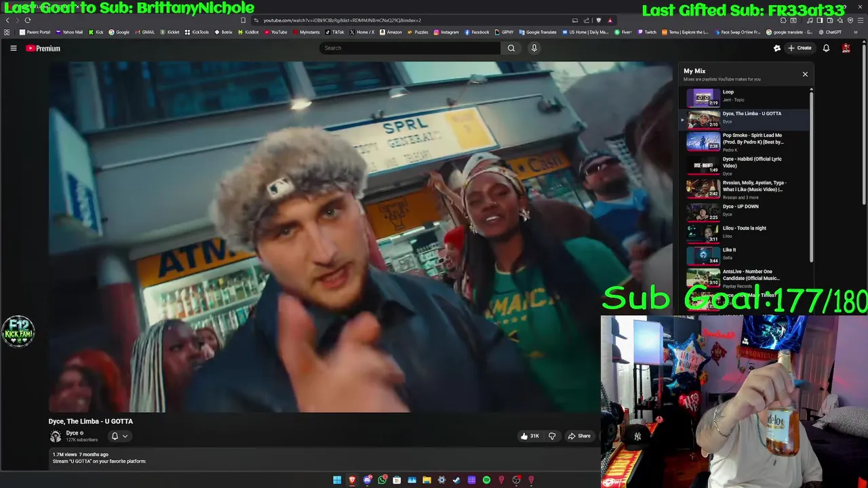Open the YouTube bookmark
The height and width of the screenshot is (488, 868).
[x=275, y=32]
